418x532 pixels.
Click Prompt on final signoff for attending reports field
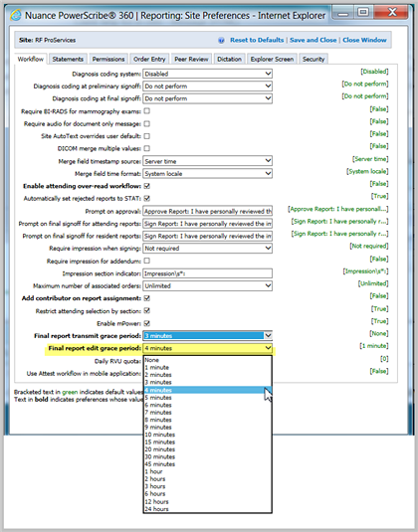(207, 224)
